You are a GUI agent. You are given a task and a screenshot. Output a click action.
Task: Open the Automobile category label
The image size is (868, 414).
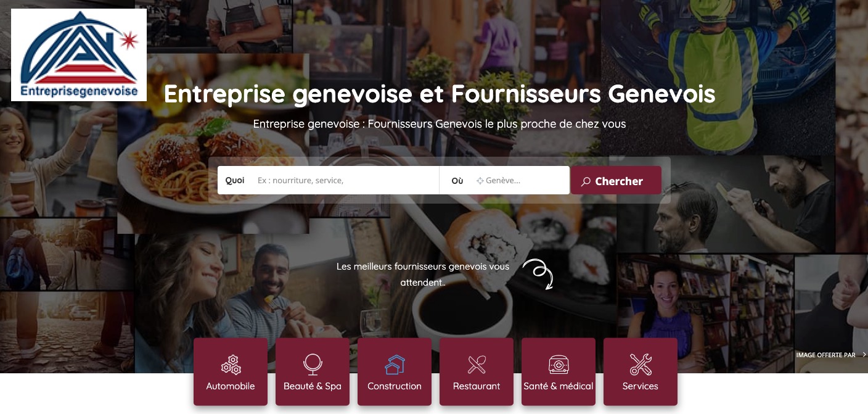[x=231, y=386]
